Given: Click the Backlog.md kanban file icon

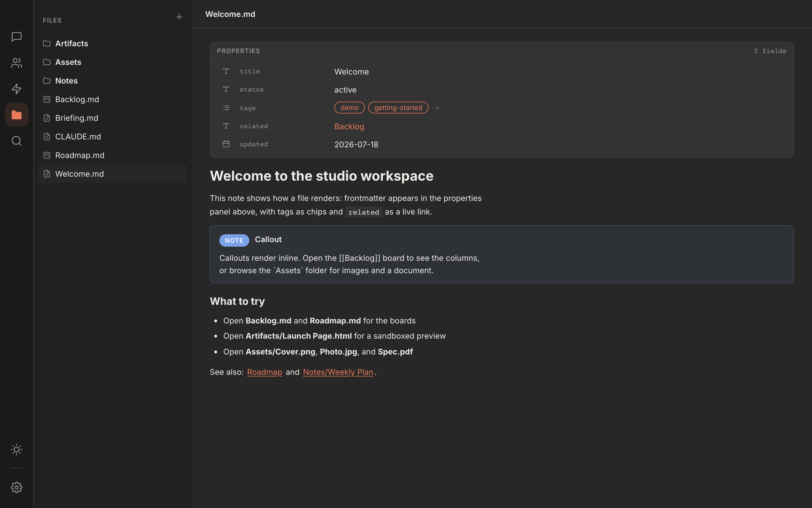Looking at the screenshot, I should tap(47, 99).
